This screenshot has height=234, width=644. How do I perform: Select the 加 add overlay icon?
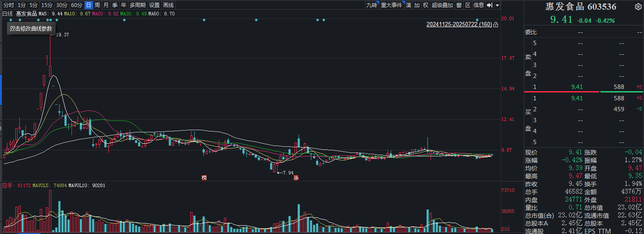coord(417,5)
